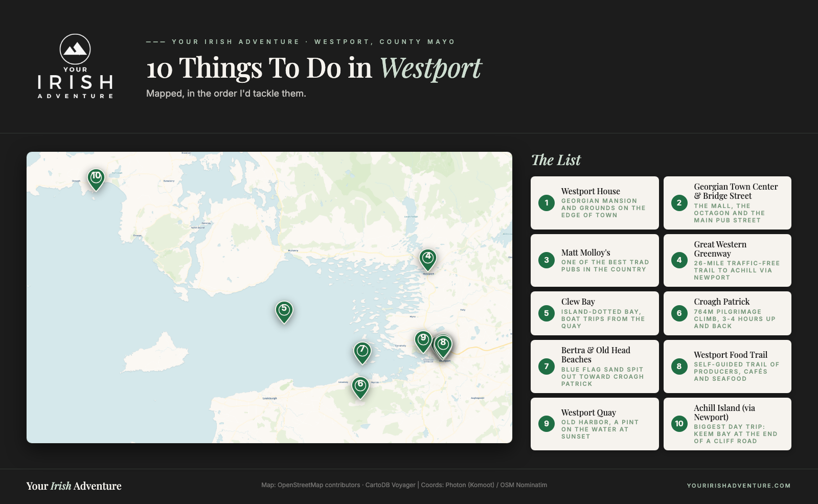Click 'One of the best trad pubs' description

click(x=605, y=266)
